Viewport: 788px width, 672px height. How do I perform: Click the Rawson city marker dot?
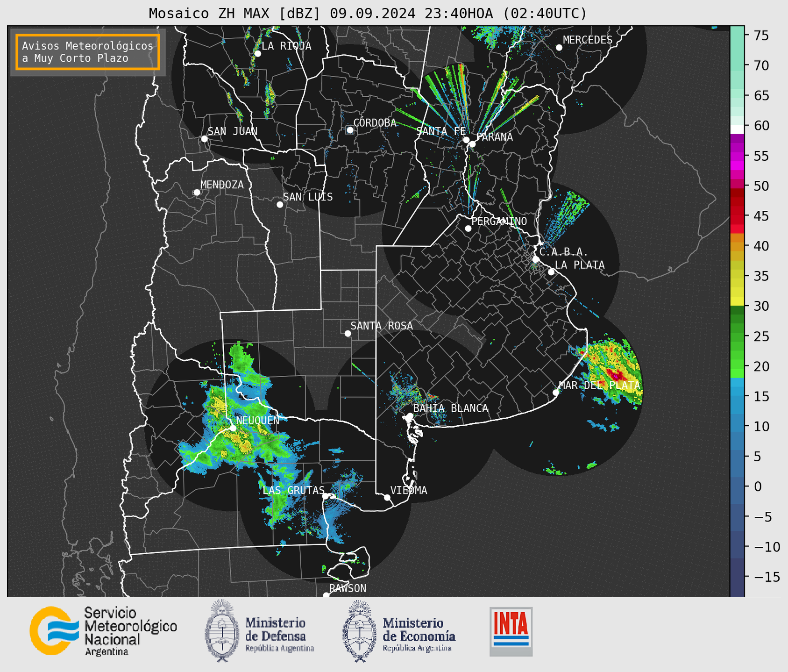coord(326,595)
